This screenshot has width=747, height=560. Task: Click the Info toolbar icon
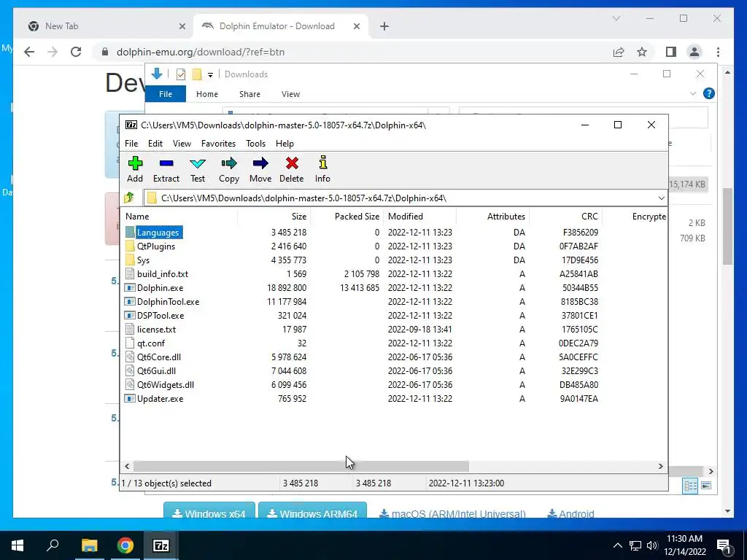click(322, 163)
